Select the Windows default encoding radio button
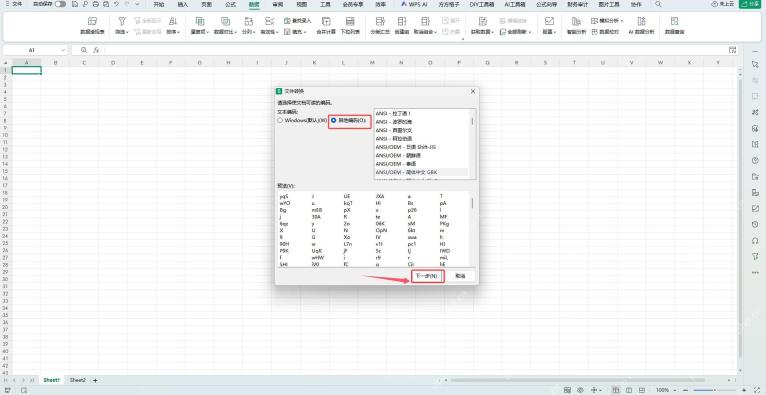The width and height of the screenshot is (766, 395). [x=280, y=120]
